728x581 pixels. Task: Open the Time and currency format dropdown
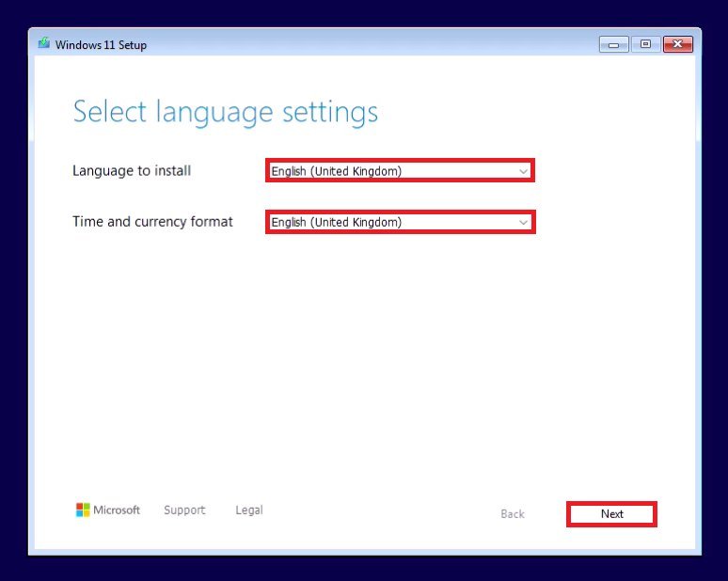tap(400, 222)
